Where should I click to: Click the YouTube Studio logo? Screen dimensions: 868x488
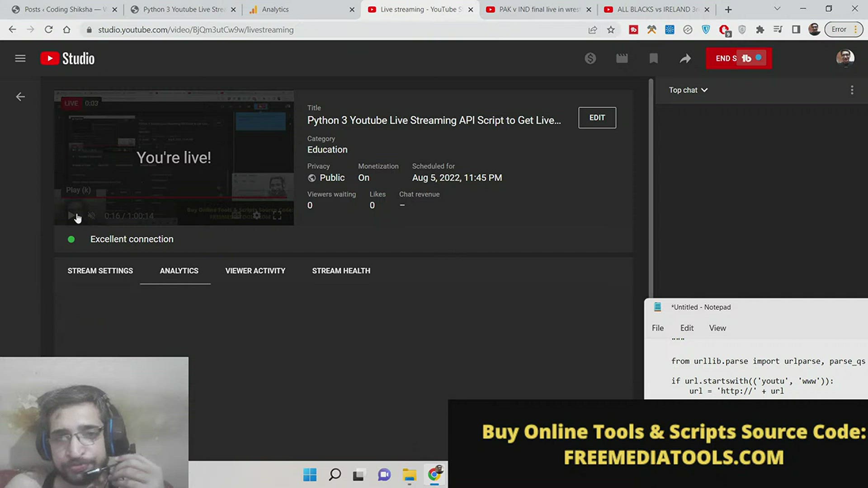pos(68,58)
